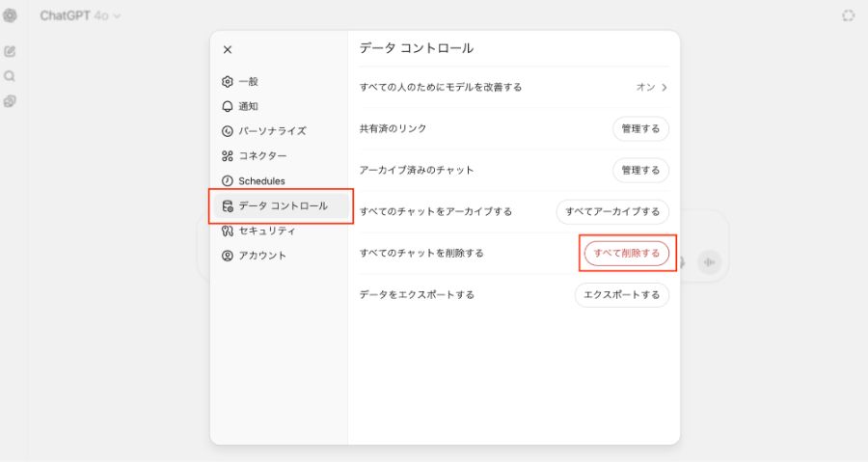Viewport: 868px width, 462px height.
Task: Open the パーソナライズ settings section
Action: 281,131
